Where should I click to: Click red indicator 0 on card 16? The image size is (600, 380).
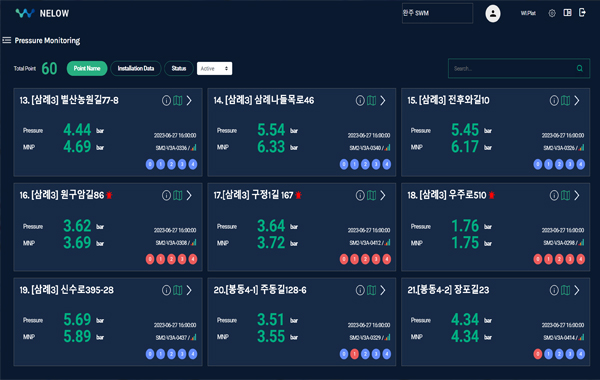click(150, 259)
